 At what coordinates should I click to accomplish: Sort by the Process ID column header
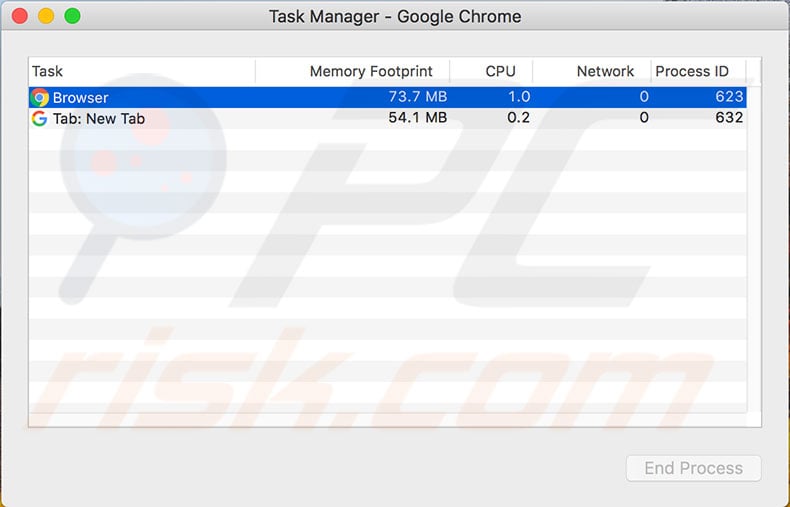pos(698,71)
